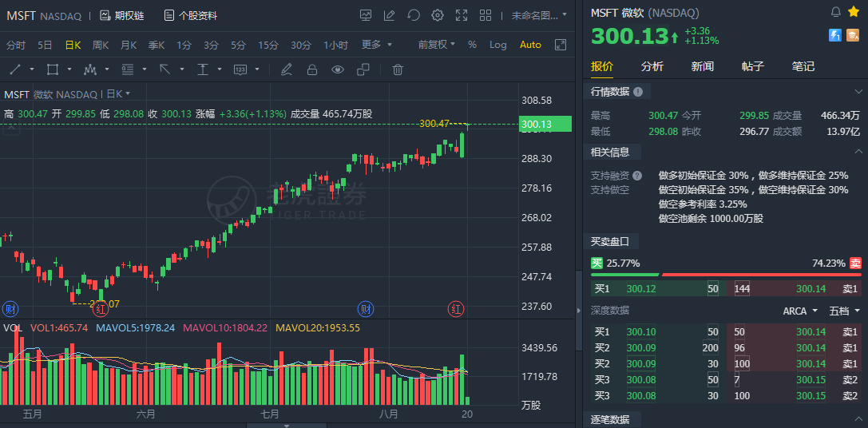Open 个股资料 stock profile
The width and height of the screenshot is (868, 428).
click(190, 15)
